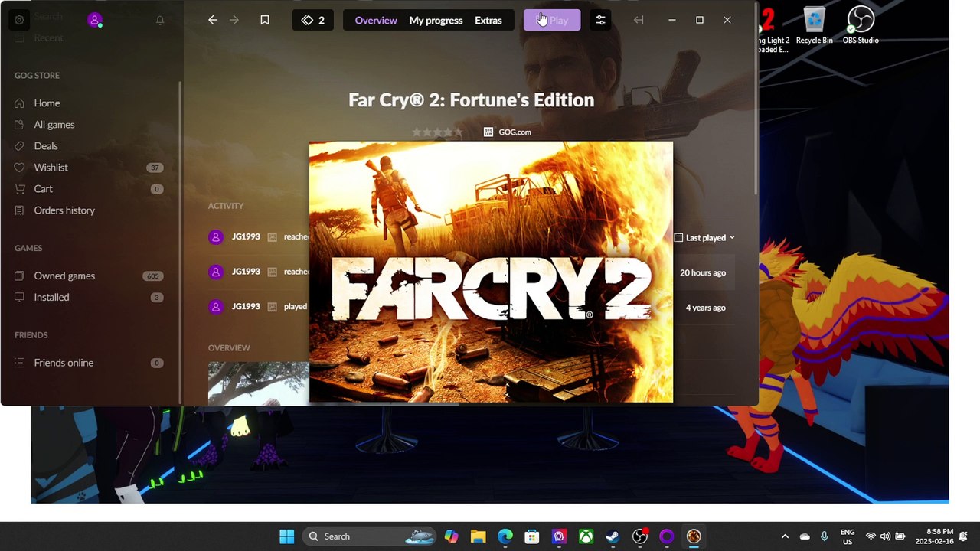Open Owned games list
Image resolution: width=980 pixels, height=551 pixels.
point(90,276)
